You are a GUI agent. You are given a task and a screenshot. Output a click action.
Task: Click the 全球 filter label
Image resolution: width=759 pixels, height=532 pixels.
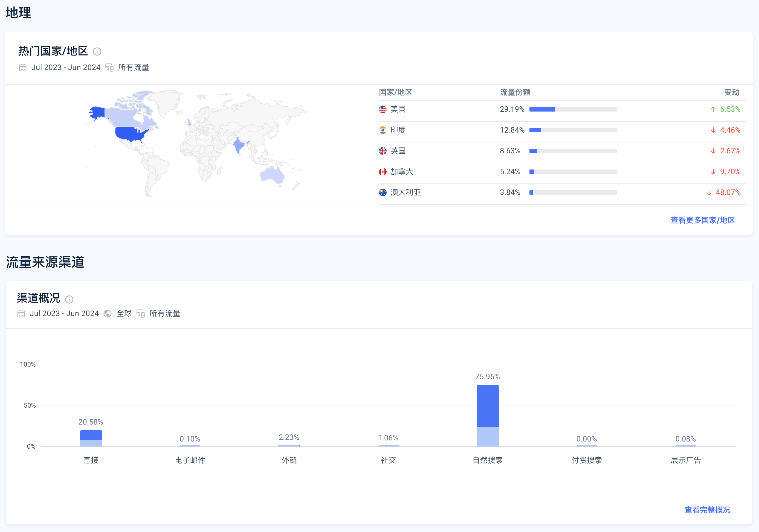[124, 313]
